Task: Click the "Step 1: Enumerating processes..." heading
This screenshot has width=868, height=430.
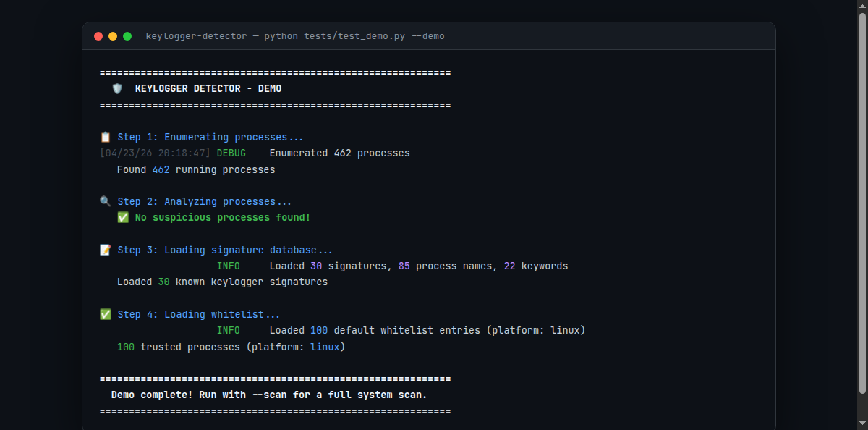Action: point(210,138)
